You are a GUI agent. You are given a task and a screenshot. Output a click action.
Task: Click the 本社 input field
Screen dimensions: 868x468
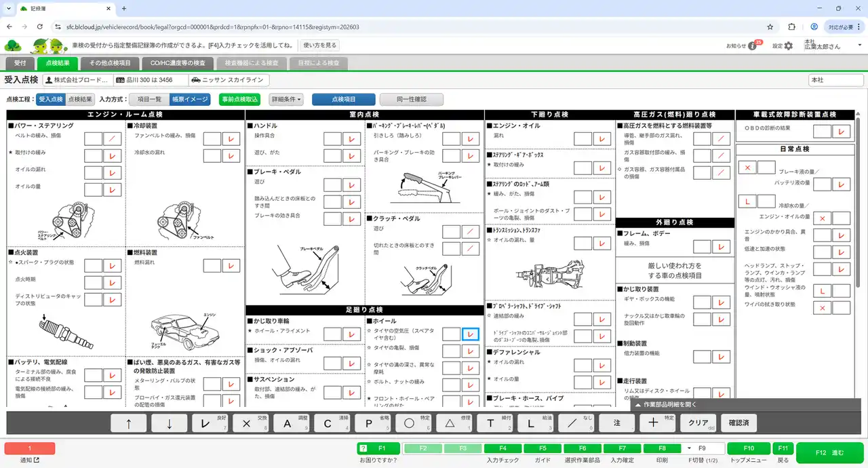point(835,80)
